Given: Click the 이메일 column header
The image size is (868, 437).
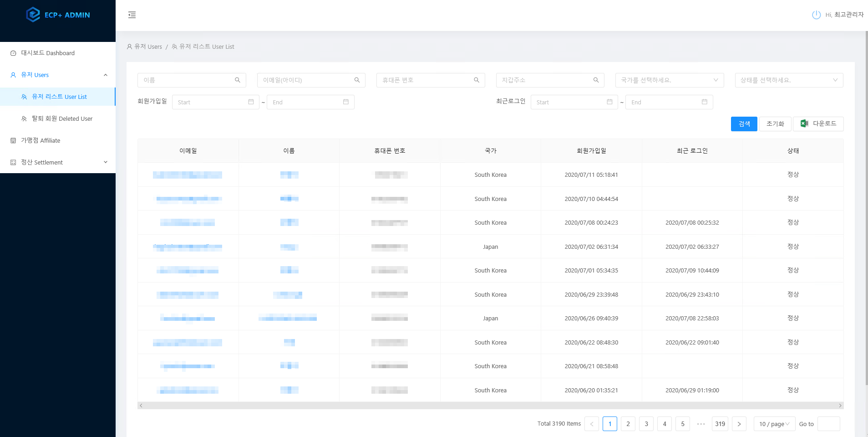Looking at the screenshot, I should pos(188,151).
